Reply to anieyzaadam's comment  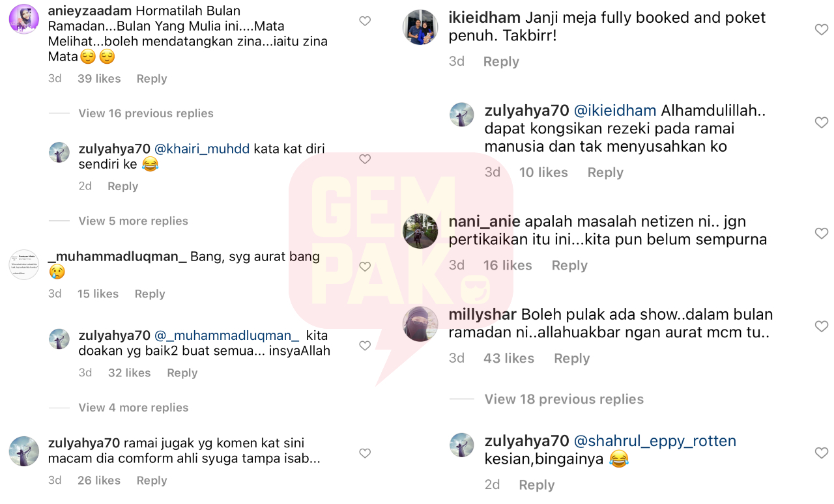[x=152, y=79]
